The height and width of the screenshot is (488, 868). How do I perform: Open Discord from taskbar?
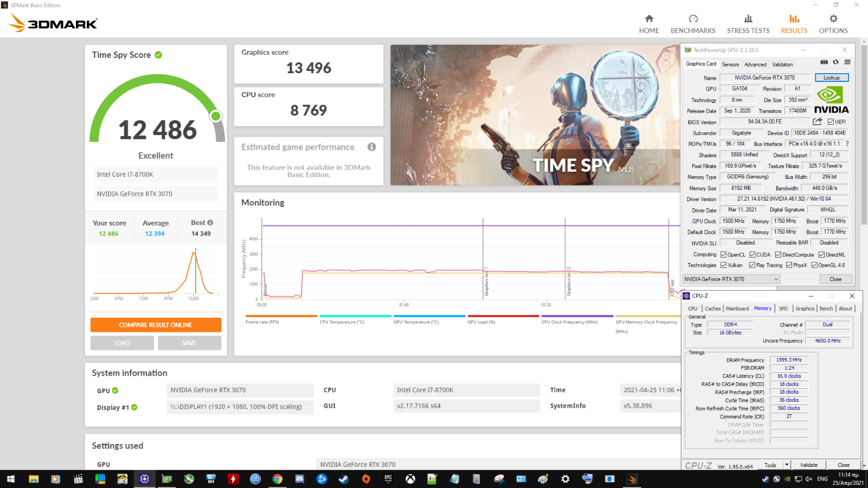click(x=299, y=479)
